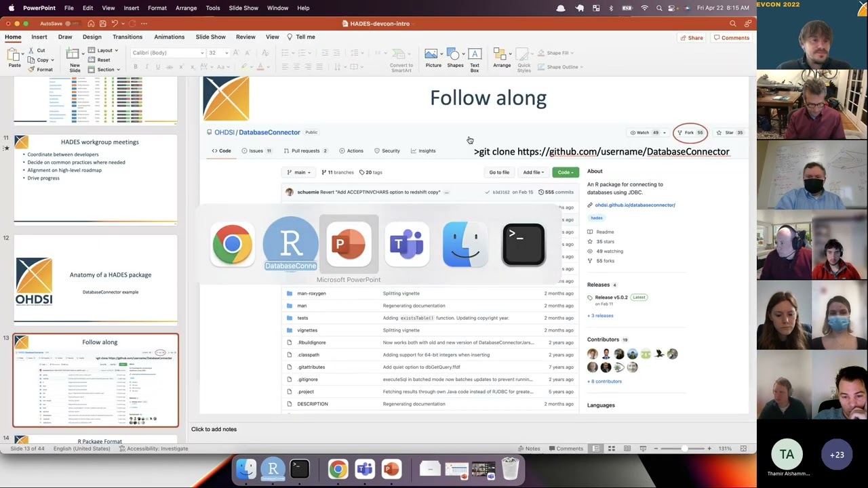Screen dimensions: 868x488
Task: Open the Arrange tool
Action: point(502,59)
